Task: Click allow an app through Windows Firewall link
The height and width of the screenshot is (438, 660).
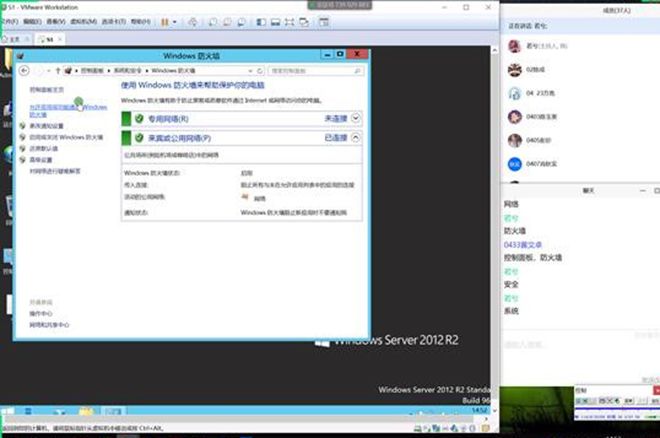Action: [x=68, y=111]
